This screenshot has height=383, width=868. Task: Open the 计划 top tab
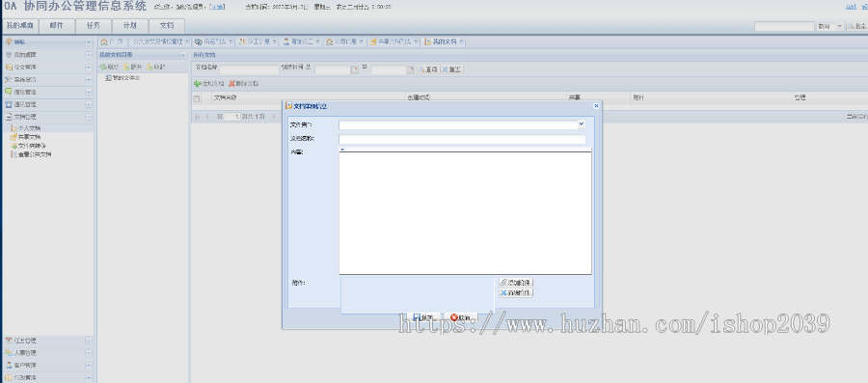point(129,26)
